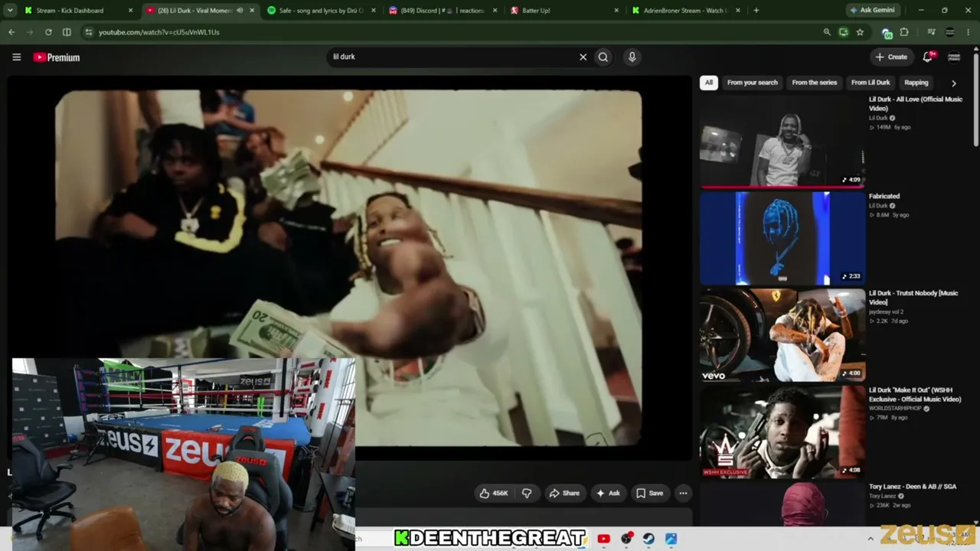The height and width of the screenshot is (551, 980).
Task: Click the browser address bar URL
Action: click(x=158, y=32)
